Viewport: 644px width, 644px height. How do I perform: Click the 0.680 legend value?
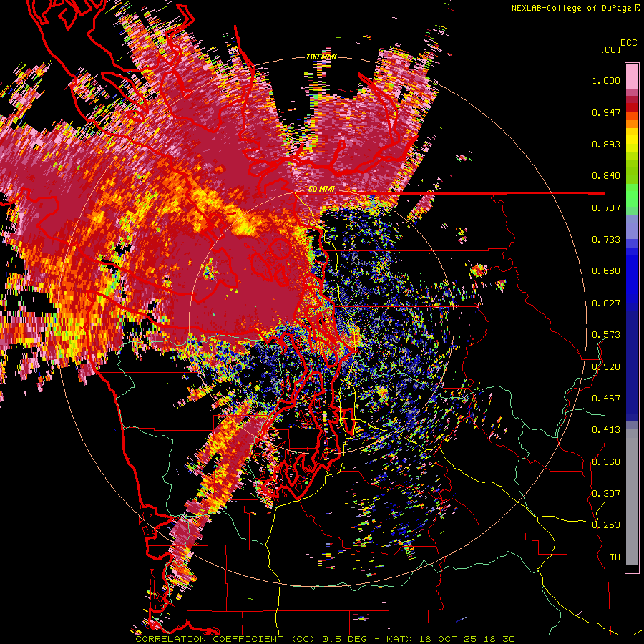point(606,271)
